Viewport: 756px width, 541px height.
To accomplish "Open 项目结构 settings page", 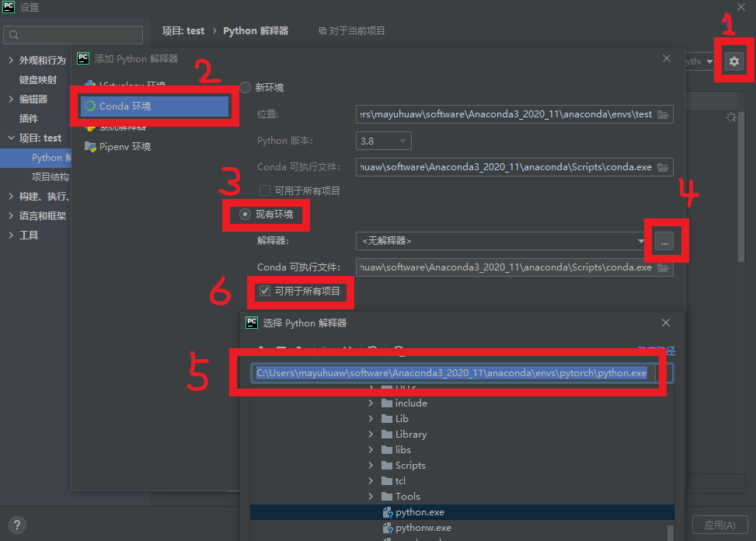I will pyautogui.click(x=51, y=177).
